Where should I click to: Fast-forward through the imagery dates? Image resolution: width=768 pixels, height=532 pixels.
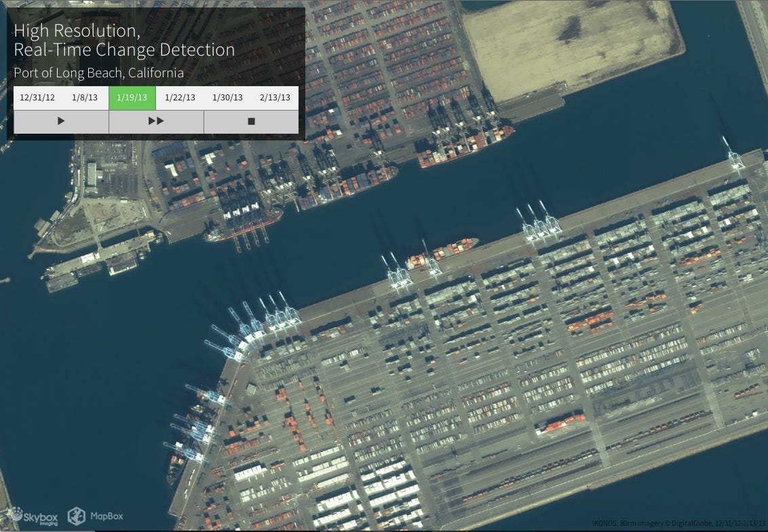[x=156, y=121]
